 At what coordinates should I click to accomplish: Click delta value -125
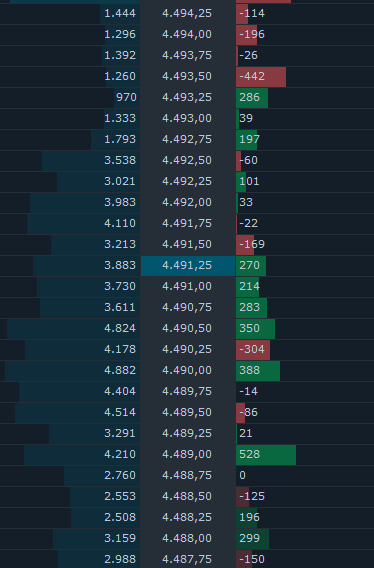point(252,497)
